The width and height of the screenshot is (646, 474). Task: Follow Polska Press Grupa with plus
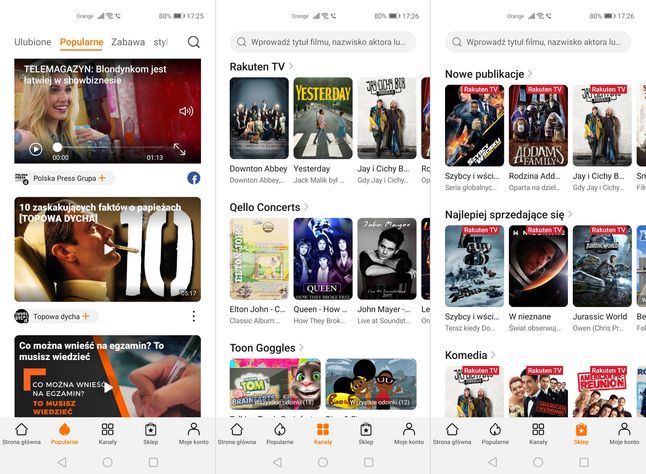(x=102, y=178)
